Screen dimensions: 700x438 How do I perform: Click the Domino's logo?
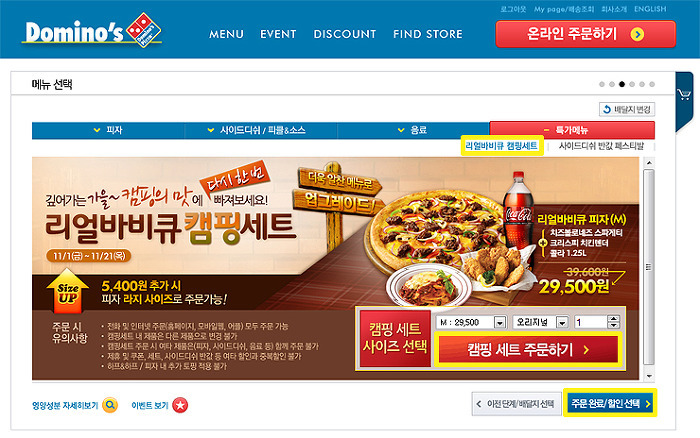coord(92,30)
